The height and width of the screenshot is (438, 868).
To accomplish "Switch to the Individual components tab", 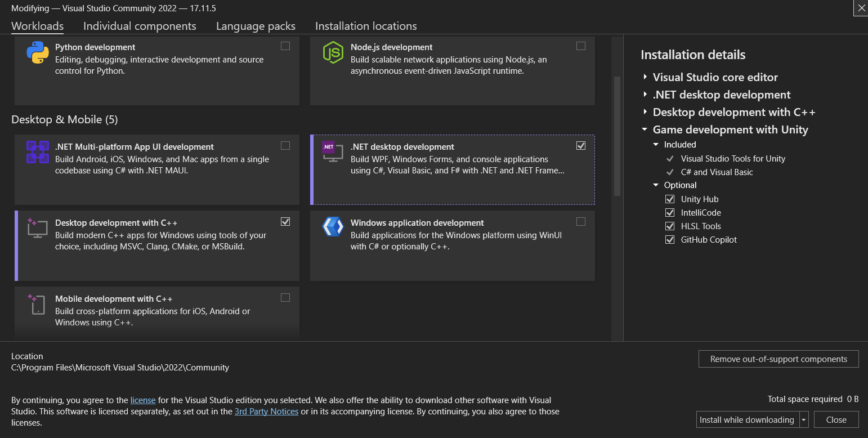I will point(140,26).
